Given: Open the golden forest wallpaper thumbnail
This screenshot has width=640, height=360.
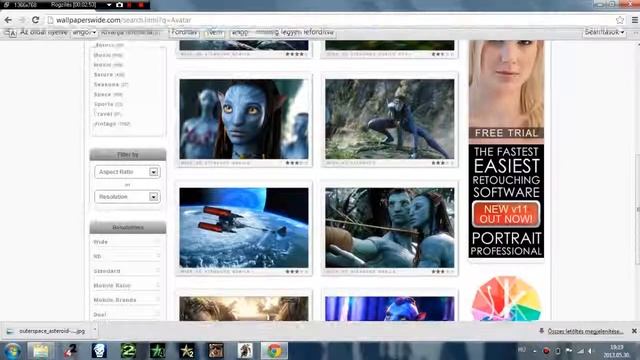Looking at the screenshot, I should click(x=244, y=309).
